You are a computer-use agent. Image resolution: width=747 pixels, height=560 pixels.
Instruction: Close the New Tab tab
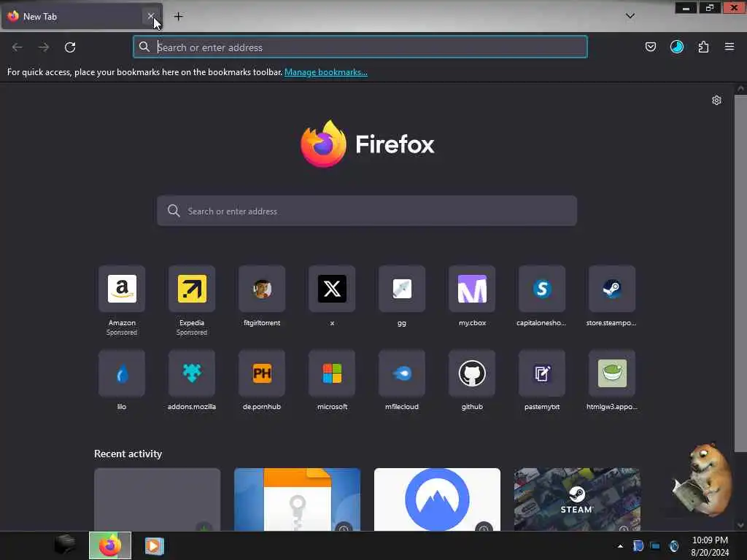(150, 16)
